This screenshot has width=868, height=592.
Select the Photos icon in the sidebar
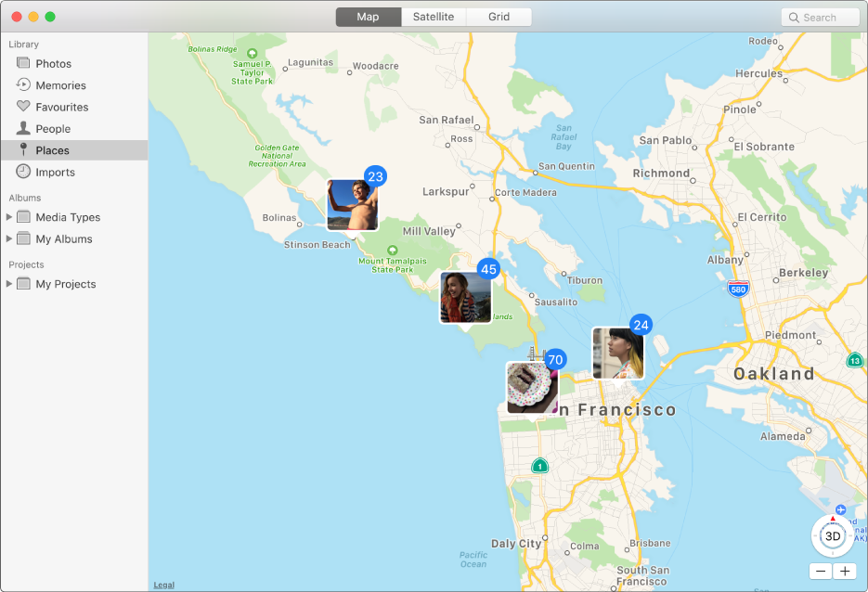24,63
